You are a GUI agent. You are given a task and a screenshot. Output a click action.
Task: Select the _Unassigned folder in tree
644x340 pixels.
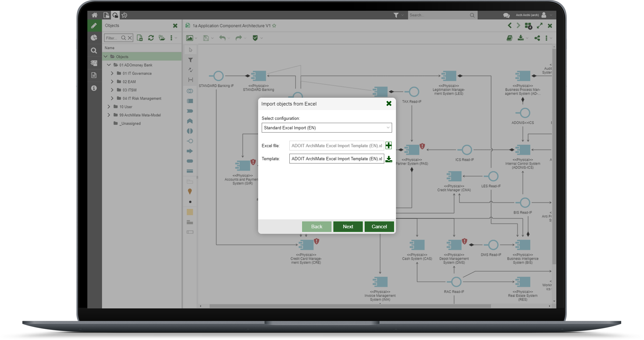point(130,124)
